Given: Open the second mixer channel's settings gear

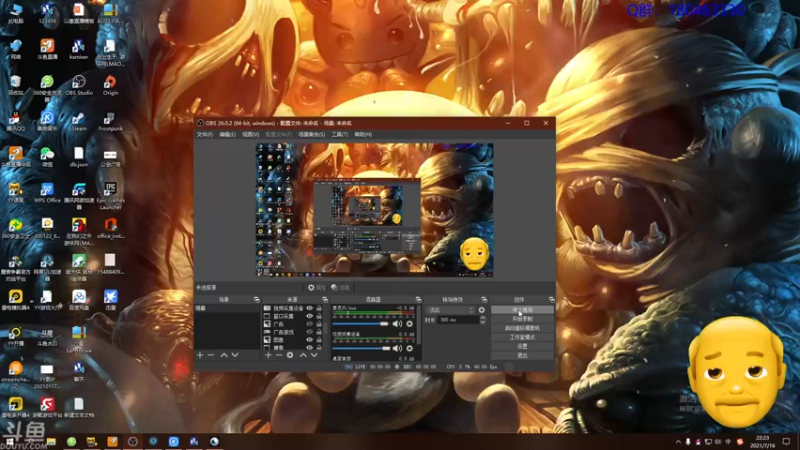Looking at the screenshot, I should pyautogui.click(x=409, y=348).
